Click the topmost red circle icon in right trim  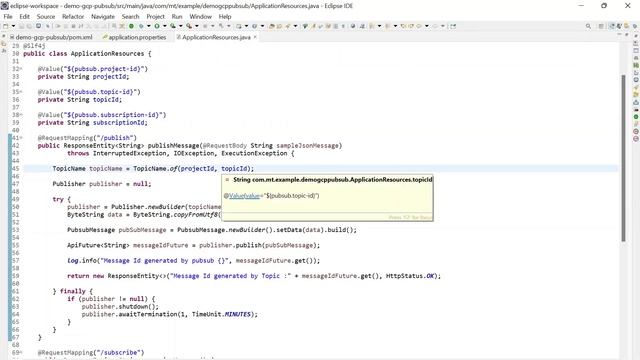click(x=636, y=131)
